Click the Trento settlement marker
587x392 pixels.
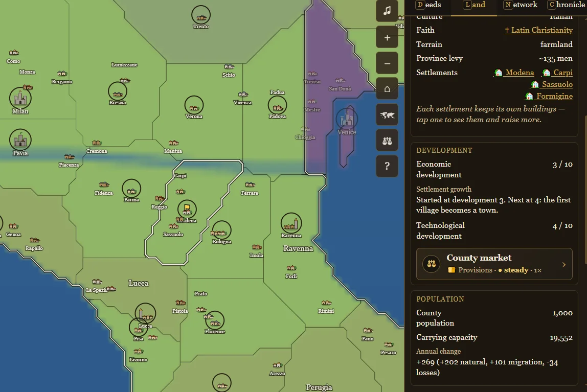click(201, 15)
